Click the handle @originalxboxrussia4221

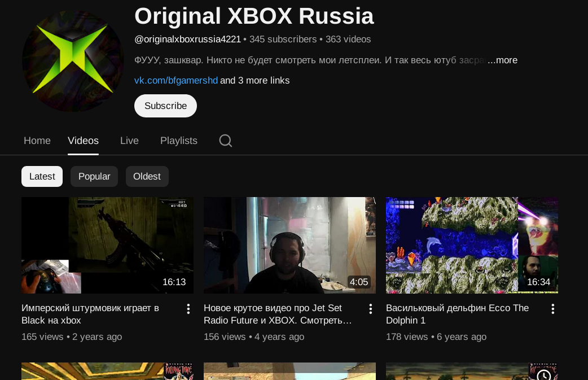point(187,39)
